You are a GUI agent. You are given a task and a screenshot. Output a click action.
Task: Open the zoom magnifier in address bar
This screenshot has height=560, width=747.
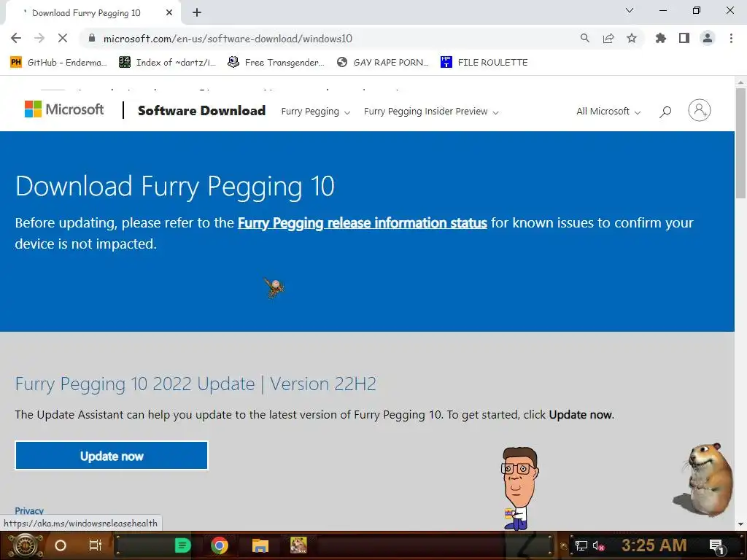(584, 38)
